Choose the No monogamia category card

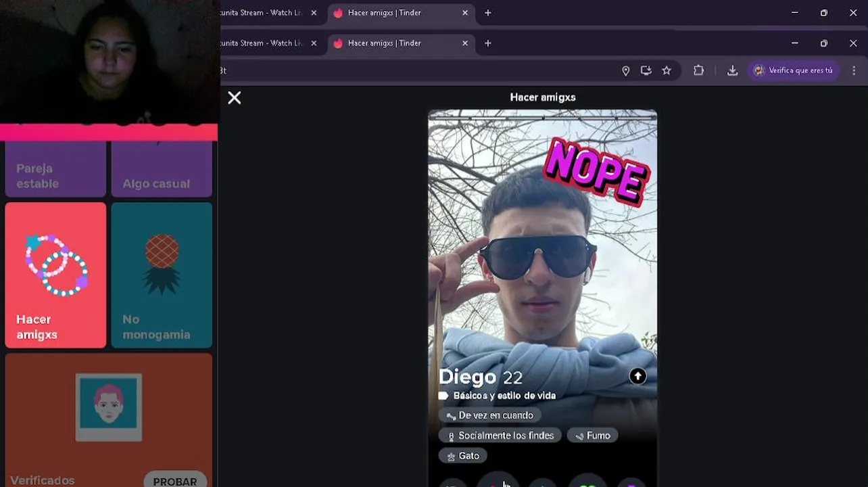tap(162, 275)
